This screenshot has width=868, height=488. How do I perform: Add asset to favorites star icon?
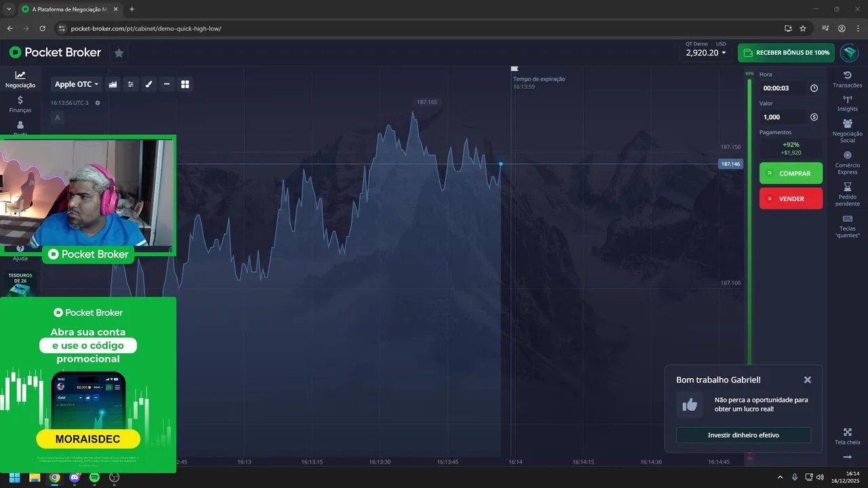(119, 53)
